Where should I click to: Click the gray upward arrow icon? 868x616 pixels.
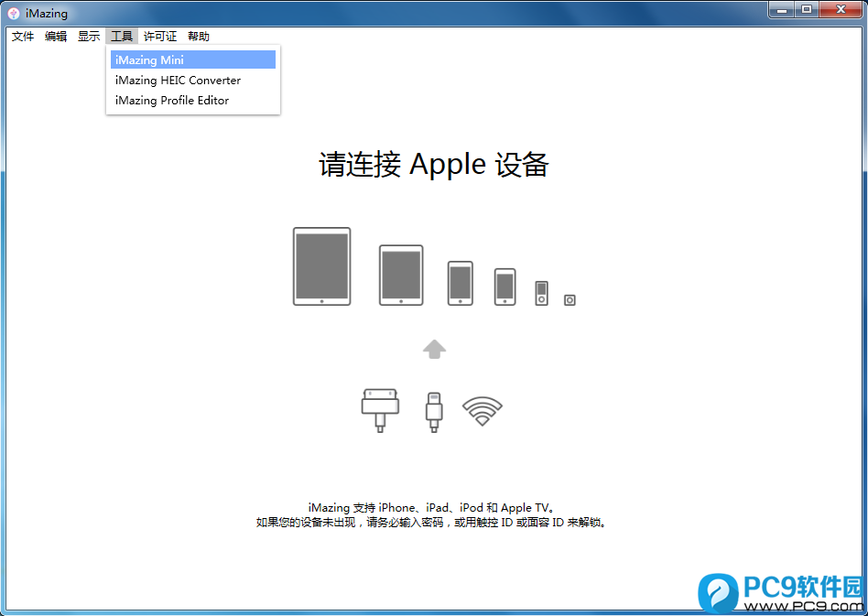click(434, 350)
